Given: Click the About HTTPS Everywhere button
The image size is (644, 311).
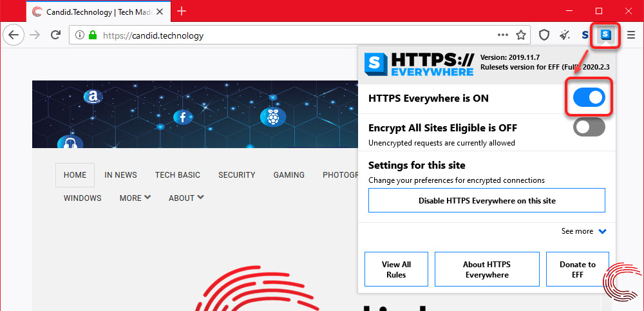Looking at the screenshot, I should point(487,270).
